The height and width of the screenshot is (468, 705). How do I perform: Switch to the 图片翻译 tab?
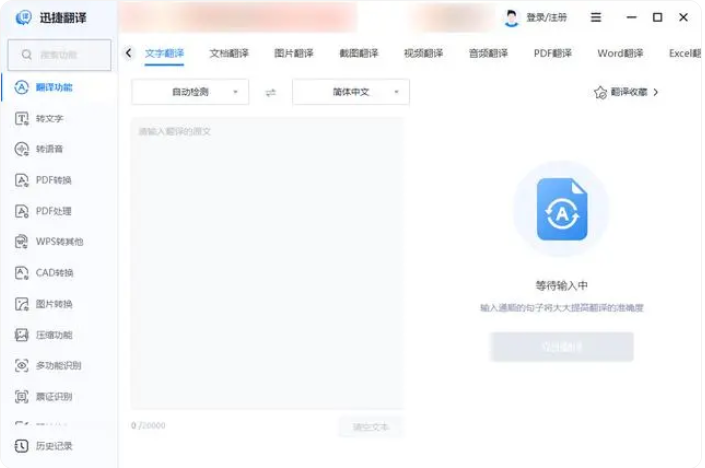click(294, 53)
